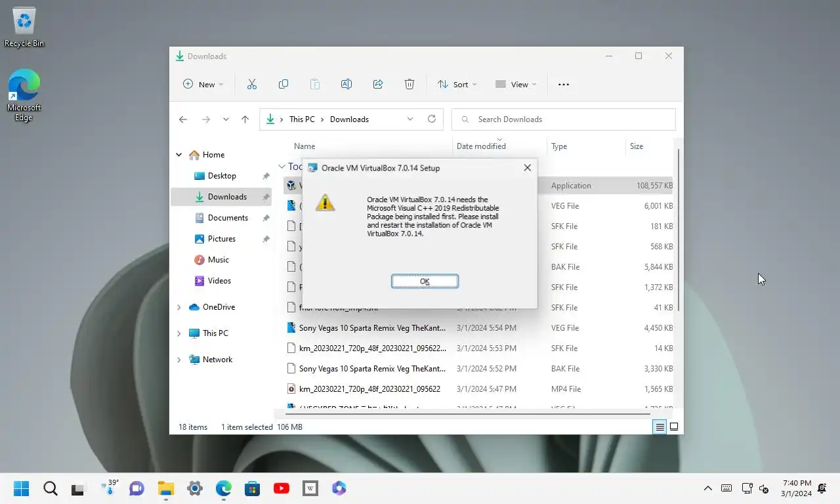Select Pictures in the navigation pane

click(x=222, y=239)
